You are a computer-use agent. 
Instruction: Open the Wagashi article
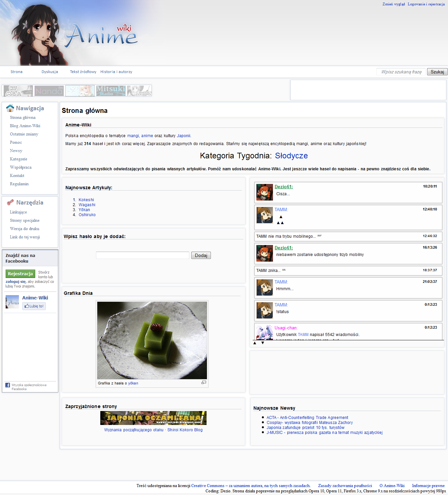tap(87, 205)
